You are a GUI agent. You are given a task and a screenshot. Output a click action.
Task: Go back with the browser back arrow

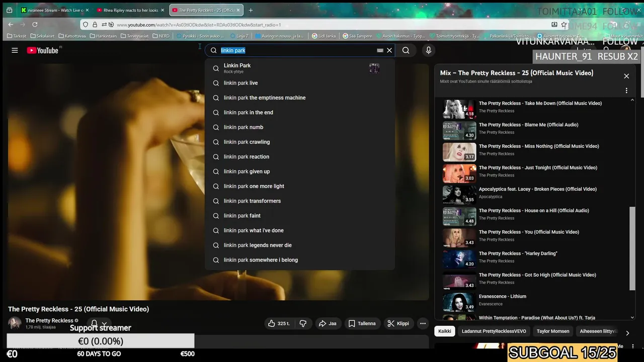tap(11, 24)
